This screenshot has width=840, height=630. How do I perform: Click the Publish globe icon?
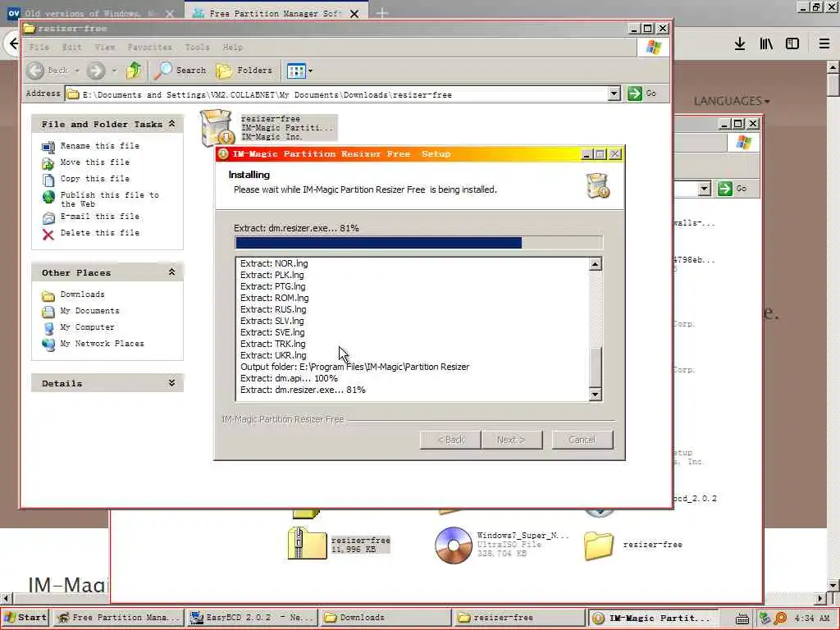48,197
